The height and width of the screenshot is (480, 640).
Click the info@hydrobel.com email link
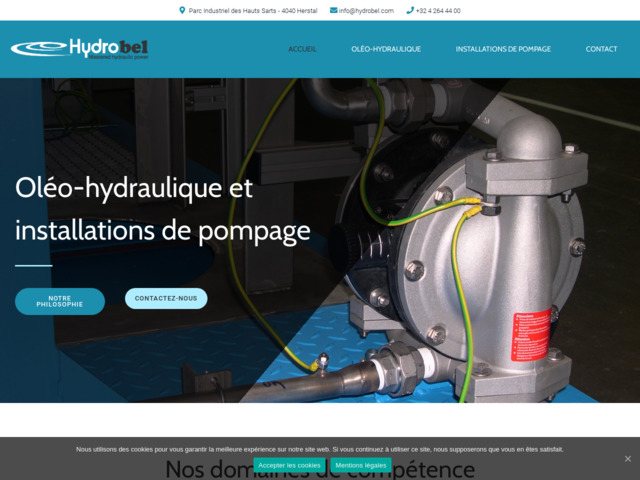pyautogui.click(x=366, y=11)
